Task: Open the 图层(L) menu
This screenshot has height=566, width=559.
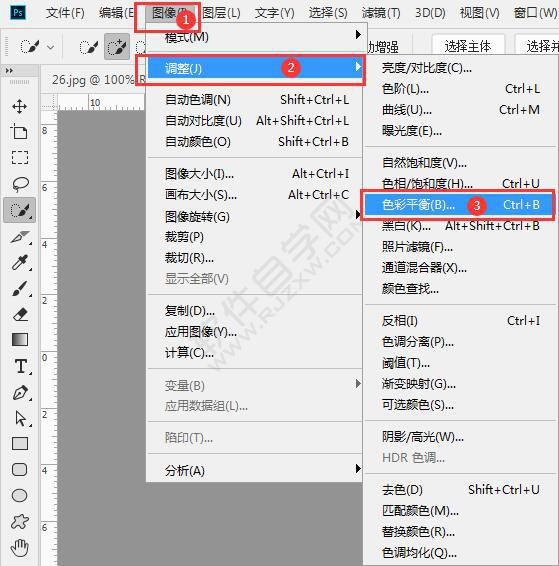Action: pos(221,13)
